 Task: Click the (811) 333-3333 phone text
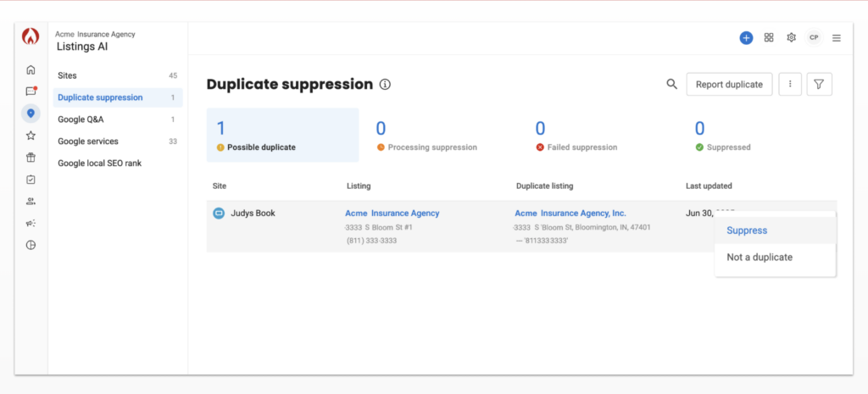tap(371, 241)
